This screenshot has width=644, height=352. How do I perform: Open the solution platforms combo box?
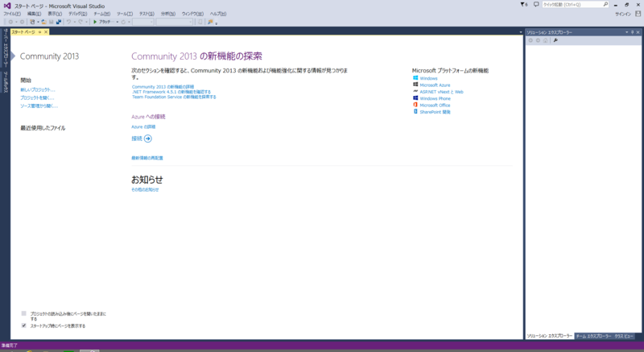(x=174, y=22)
